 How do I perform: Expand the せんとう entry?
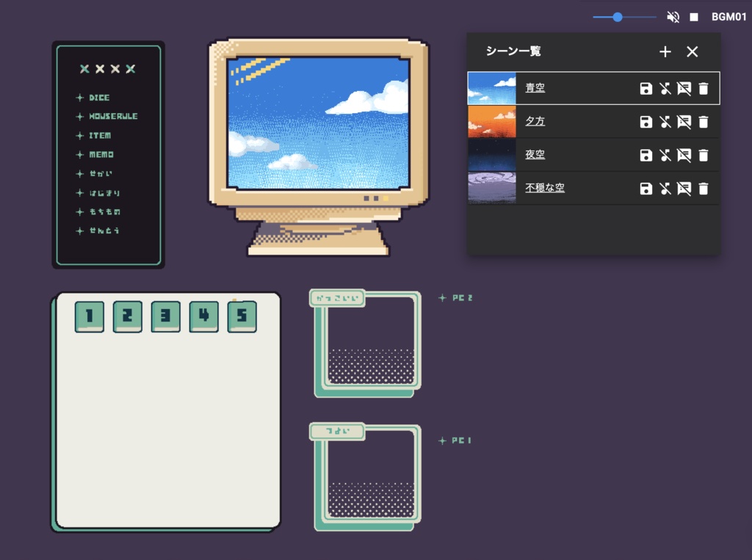(x=98, y=230)
